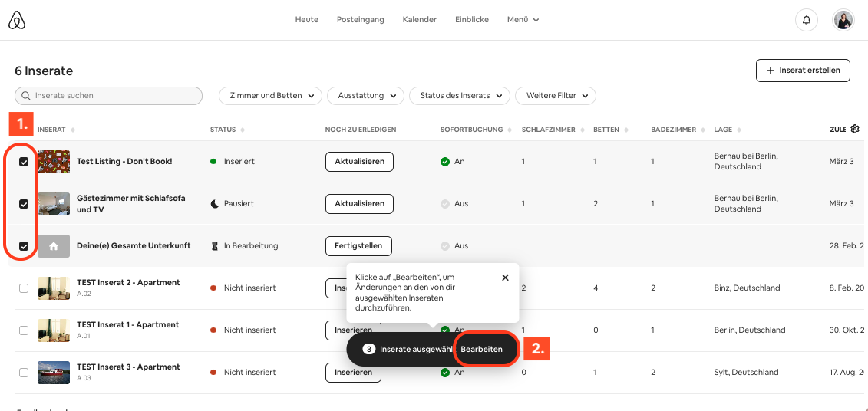Open Gästezimmer mit Schlafsofa thumbnail
The width and height of the screenshot is (868, 411).
tap(54, 203)
